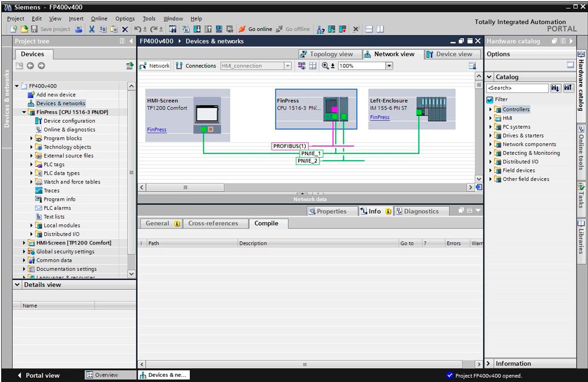Click the New project toolbar icon
The width and height of the screenshot is (588, 382).
click(14, 29)
